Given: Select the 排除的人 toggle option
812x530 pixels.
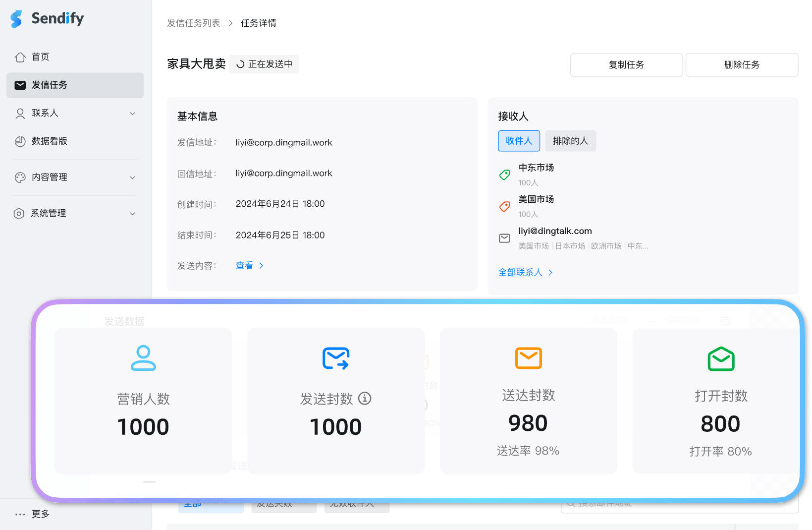Looking at the screenshot, I should click(570, 141).
